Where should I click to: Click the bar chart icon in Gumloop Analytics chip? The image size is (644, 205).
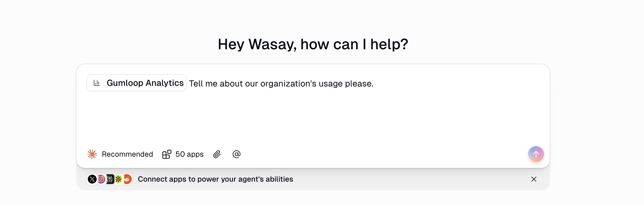click(97, 83)
